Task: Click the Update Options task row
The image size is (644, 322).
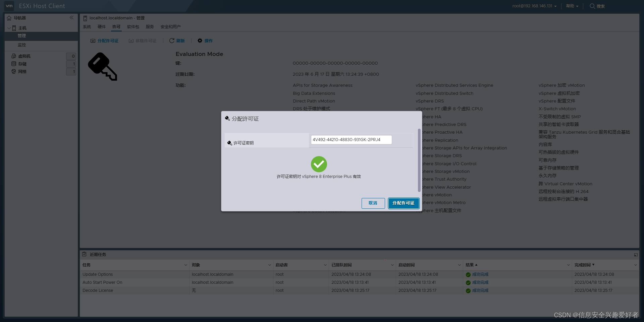Action: pos(360,274)
